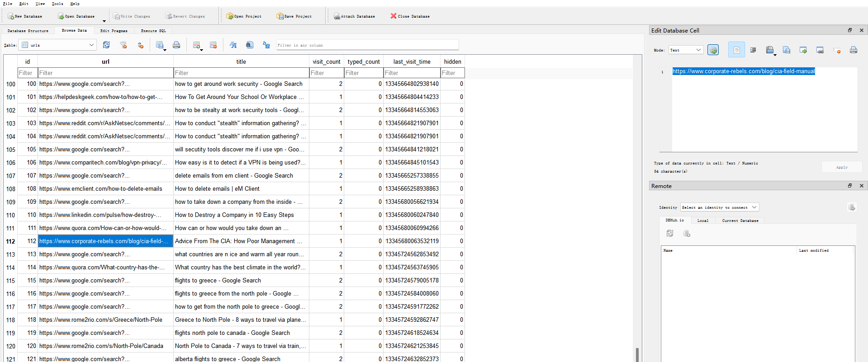Open the Mode dropdown set to Text

(x=686, y=50)
